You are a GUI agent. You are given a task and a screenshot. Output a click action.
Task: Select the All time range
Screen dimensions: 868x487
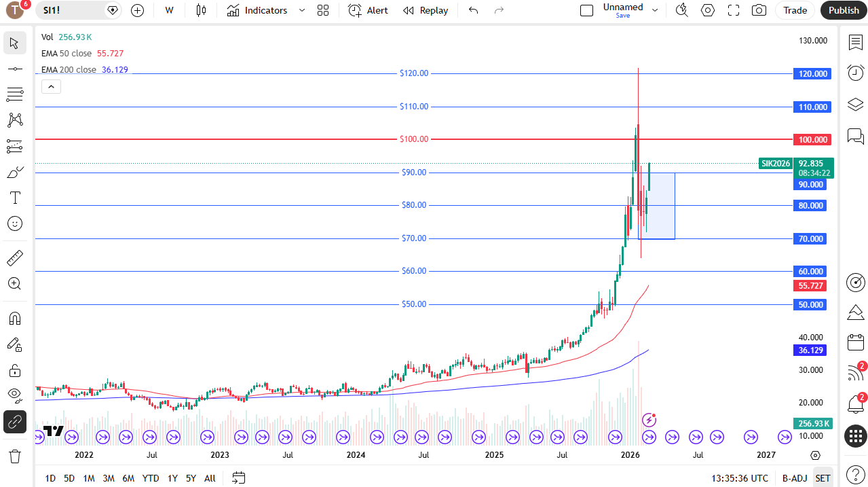point(210,478)
